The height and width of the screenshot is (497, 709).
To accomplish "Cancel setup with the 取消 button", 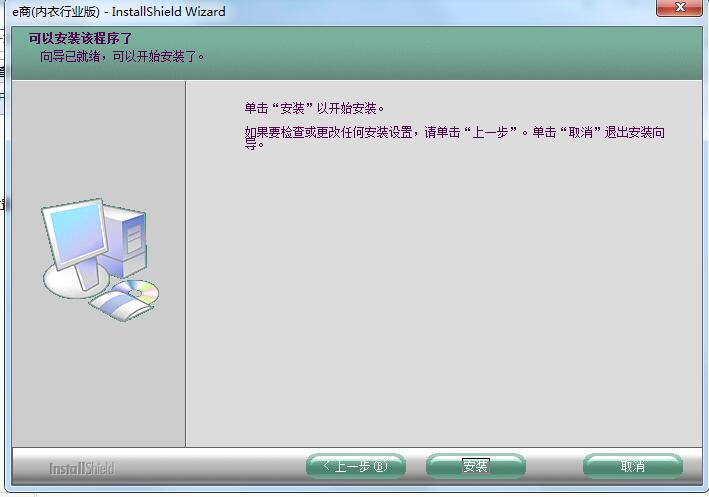I will click(633, 466).
